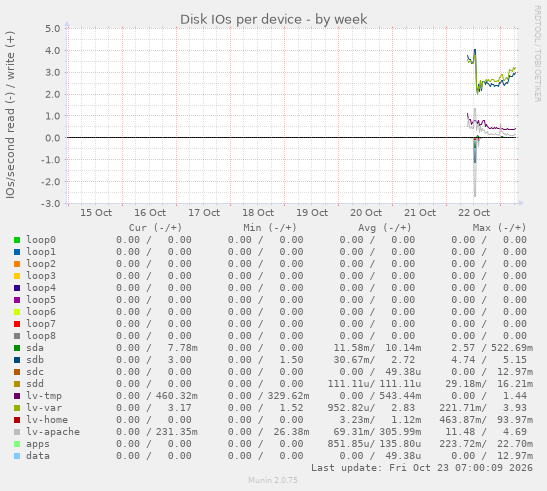Click the green lv-var line on graph
Screen dimensions: 547x491
click(495, 80)
